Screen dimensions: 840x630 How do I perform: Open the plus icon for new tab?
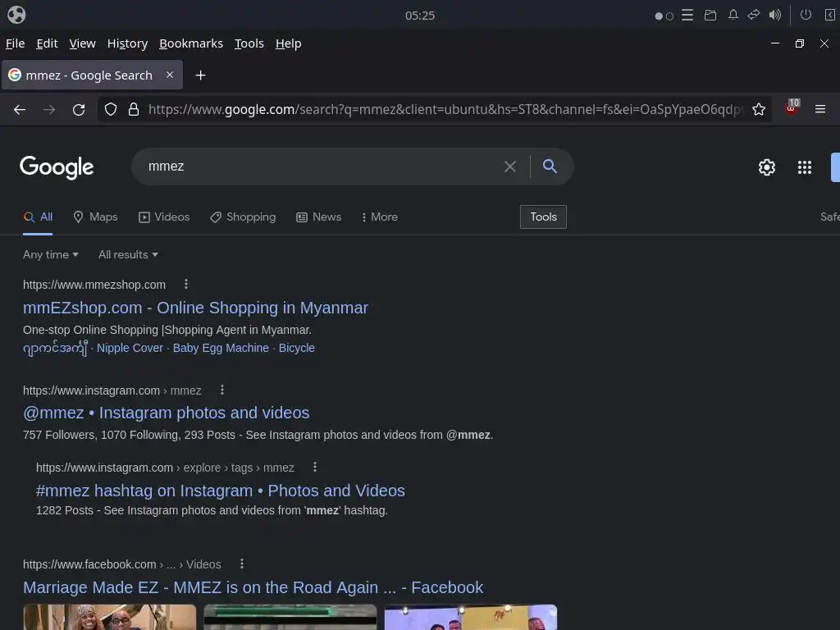click(200, 75)
